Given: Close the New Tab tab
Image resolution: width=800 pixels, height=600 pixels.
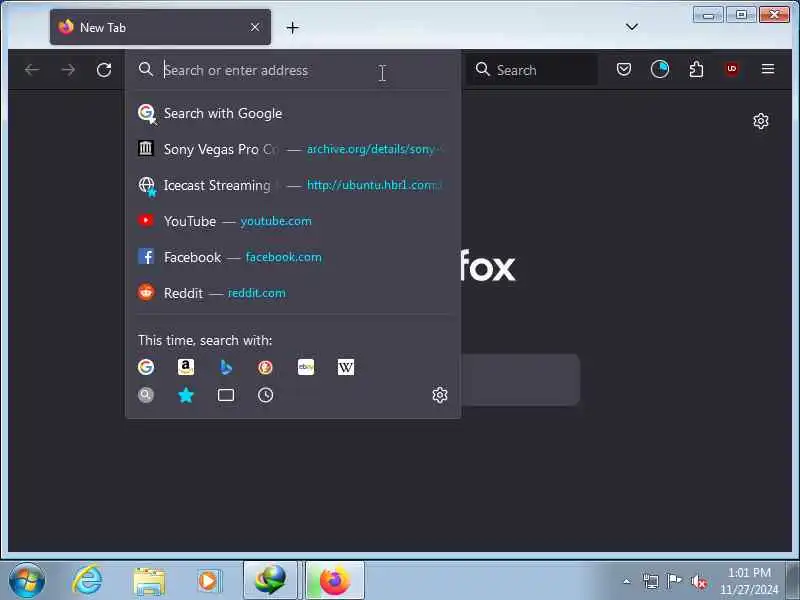Looking at the screenshot, I should tap(255, 27).
